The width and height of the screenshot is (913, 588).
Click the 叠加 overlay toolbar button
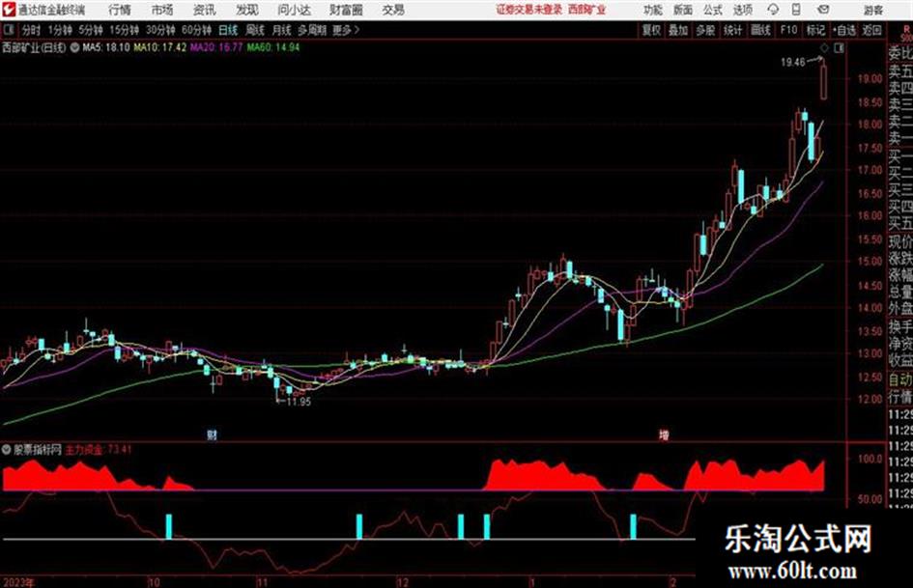click(678, 30)
